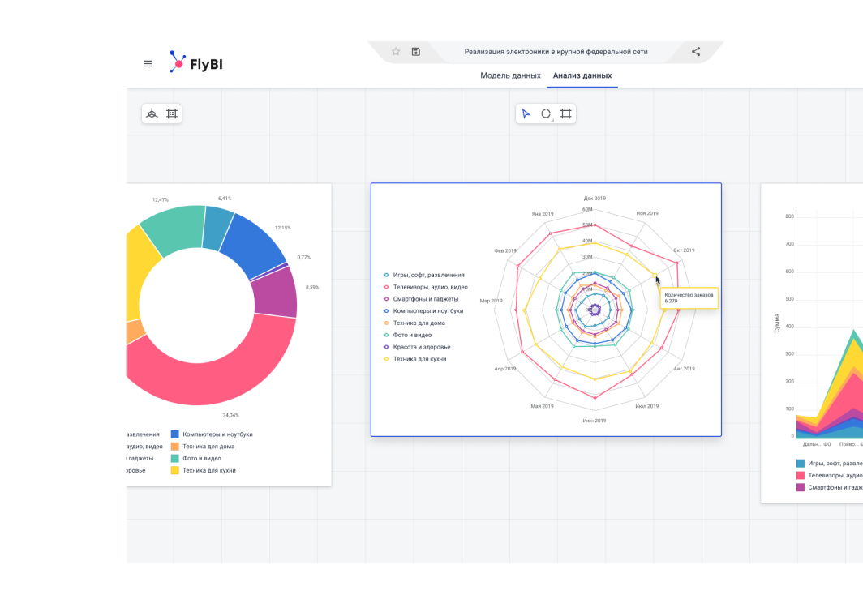Screen dimensions: 863x616
Task: Open the hamburger menu
Action: (148, 64)
